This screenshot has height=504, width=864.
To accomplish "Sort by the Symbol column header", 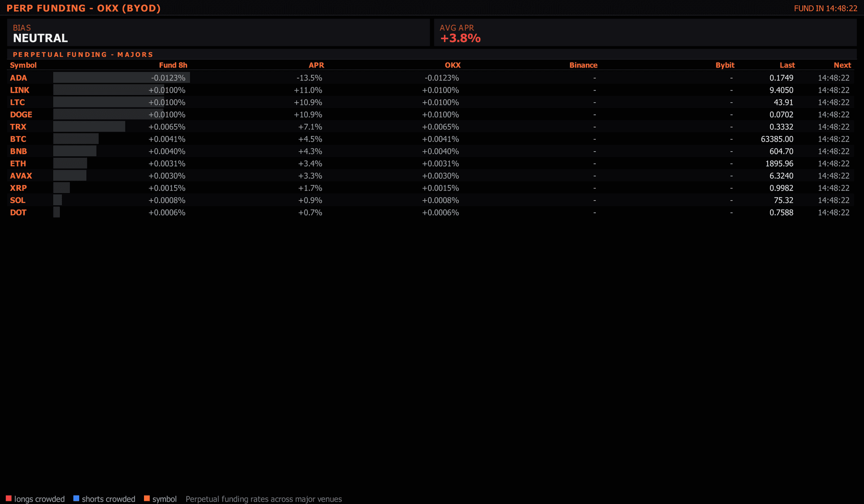I will click(23, 65).
